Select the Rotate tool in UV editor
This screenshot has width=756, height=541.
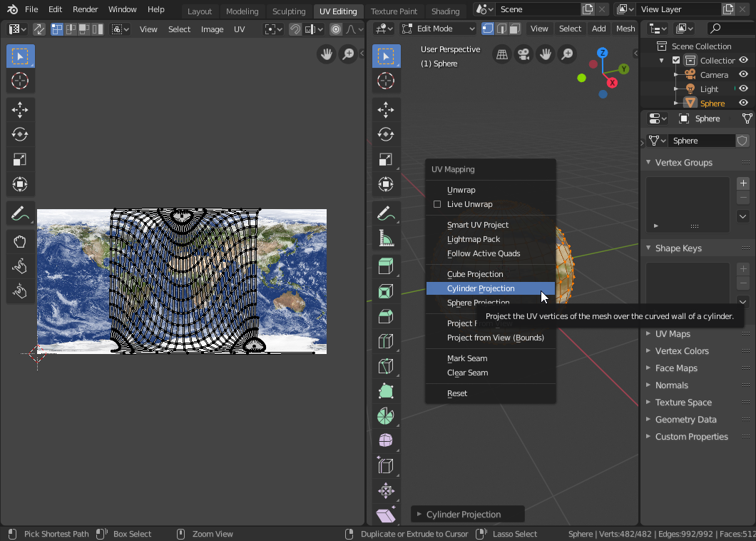[20, 134]
